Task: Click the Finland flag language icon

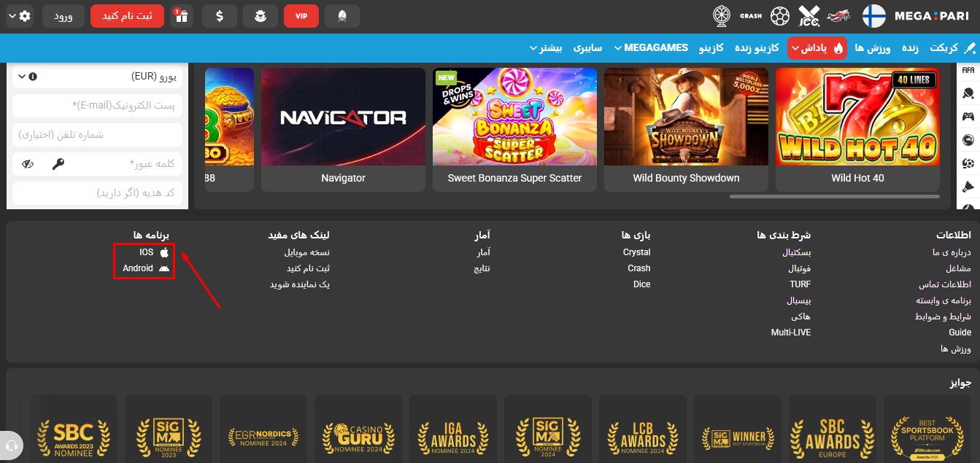Action: tap(874, 15)
